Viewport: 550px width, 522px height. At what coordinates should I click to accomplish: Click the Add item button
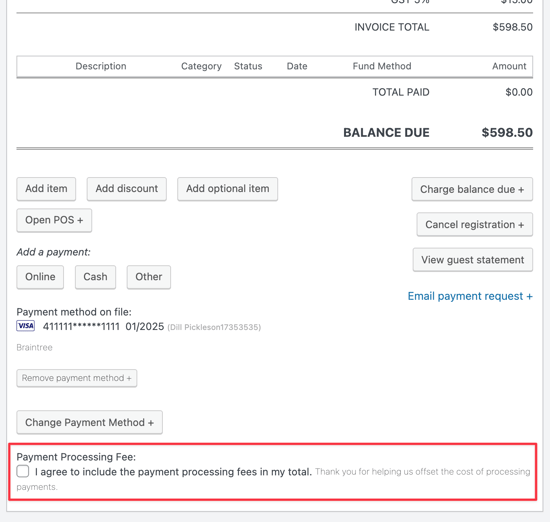46,189
